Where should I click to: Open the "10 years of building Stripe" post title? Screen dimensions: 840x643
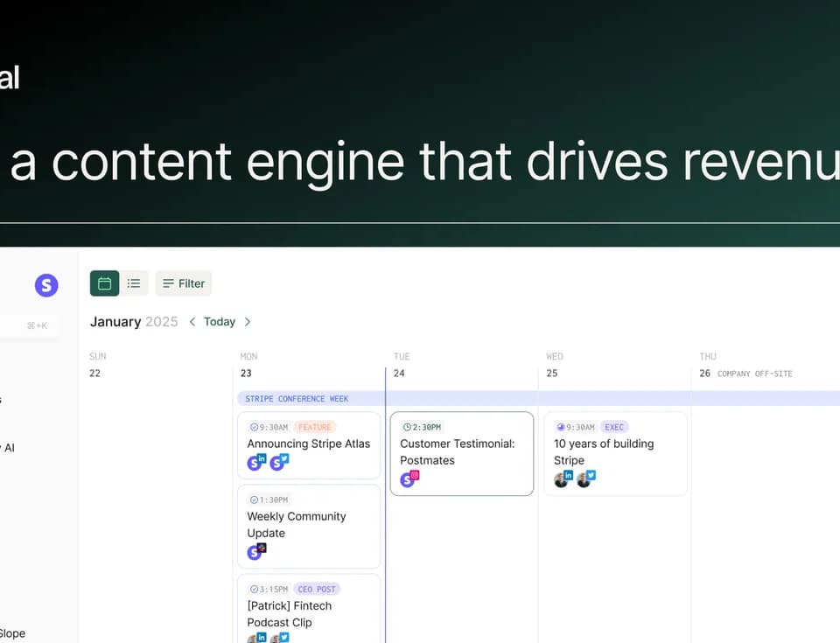[604, 451]
